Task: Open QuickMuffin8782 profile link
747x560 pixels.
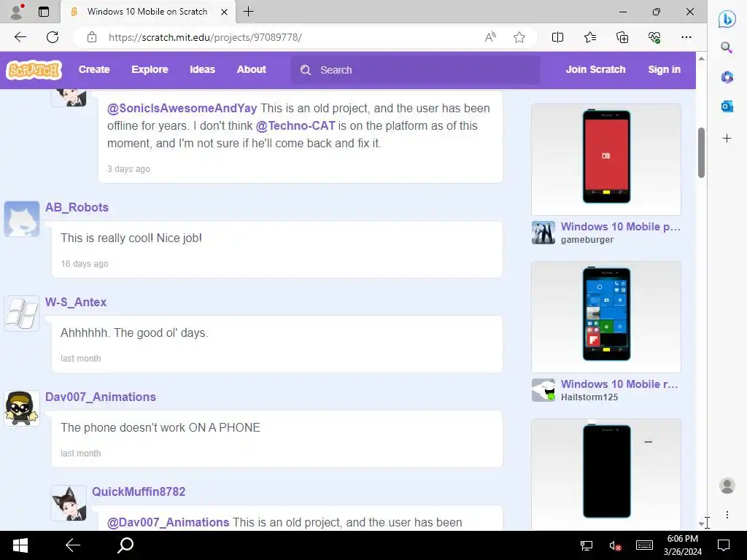Action: 139,491
